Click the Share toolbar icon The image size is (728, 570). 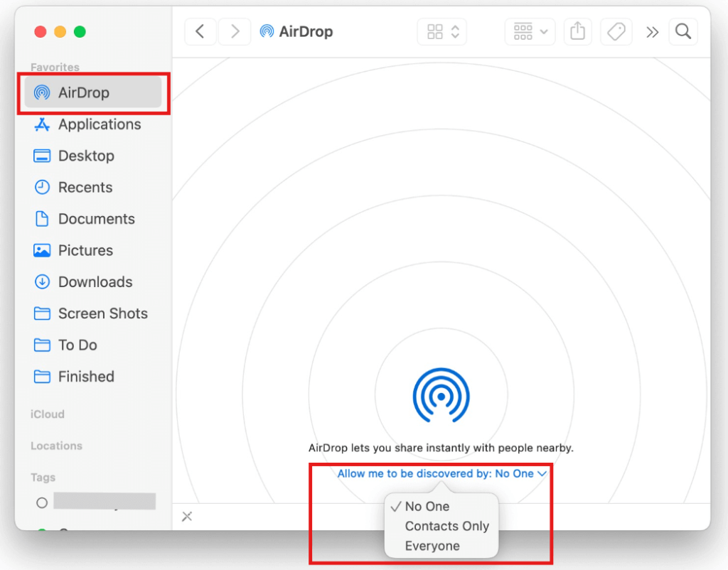click(577, 31)
